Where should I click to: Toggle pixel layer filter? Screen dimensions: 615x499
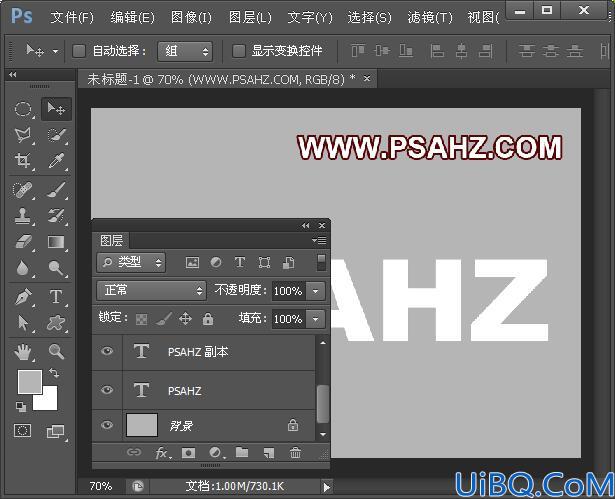tap(192, 262)
